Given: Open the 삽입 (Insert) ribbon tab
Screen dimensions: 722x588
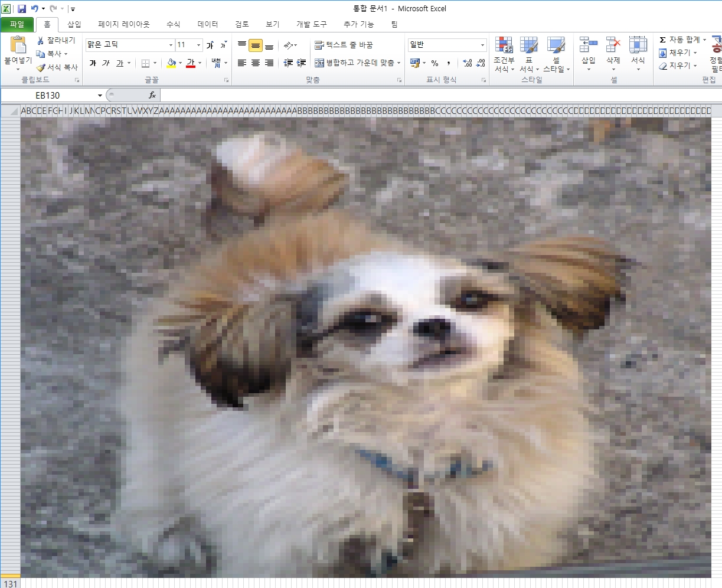Looking at the screenshot, I should coord(74,24).
